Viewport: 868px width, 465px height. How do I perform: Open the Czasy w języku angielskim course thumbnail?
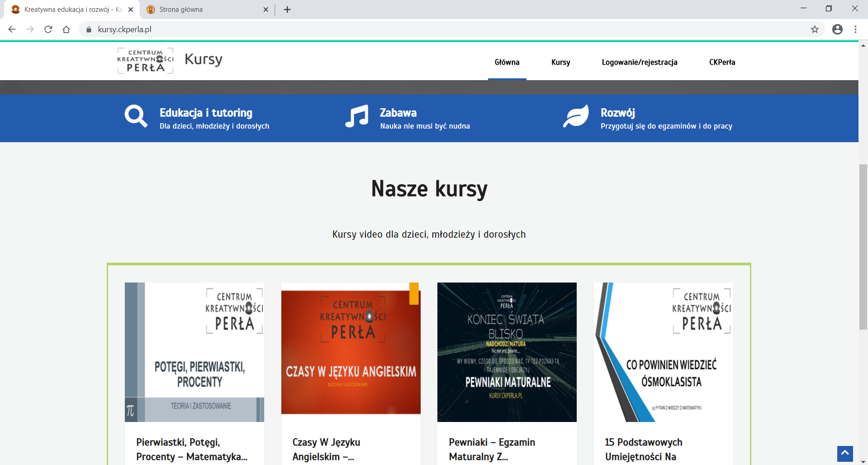click(351, 352)
